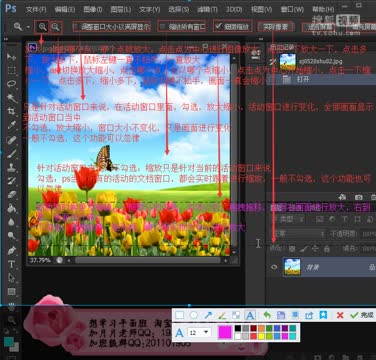Select the Eraser tool
This screenshot has height=360, width=376.
[12, 194]
